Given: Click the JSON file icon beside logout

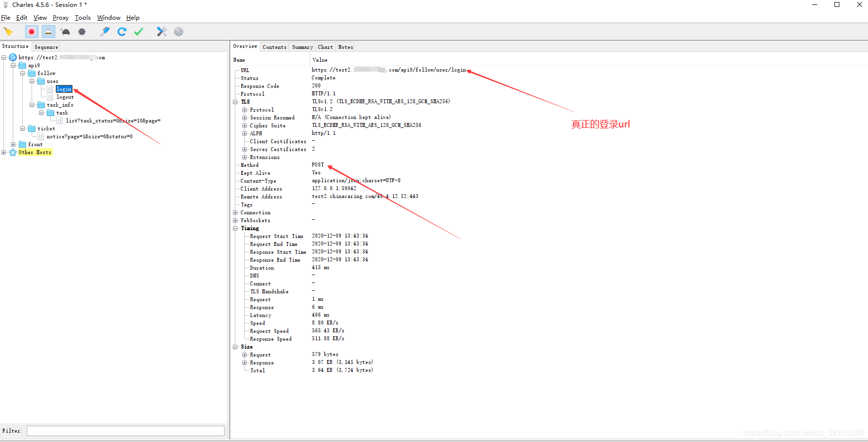Looking at the screenshot, I should pyautogui.click(x=50, y=97).
